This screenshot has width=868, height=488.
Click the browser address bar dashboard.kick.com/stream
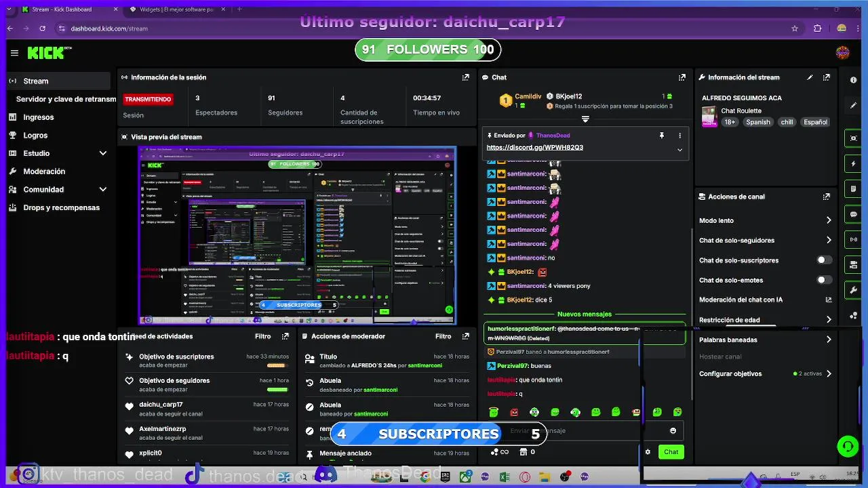pos(109,28)
